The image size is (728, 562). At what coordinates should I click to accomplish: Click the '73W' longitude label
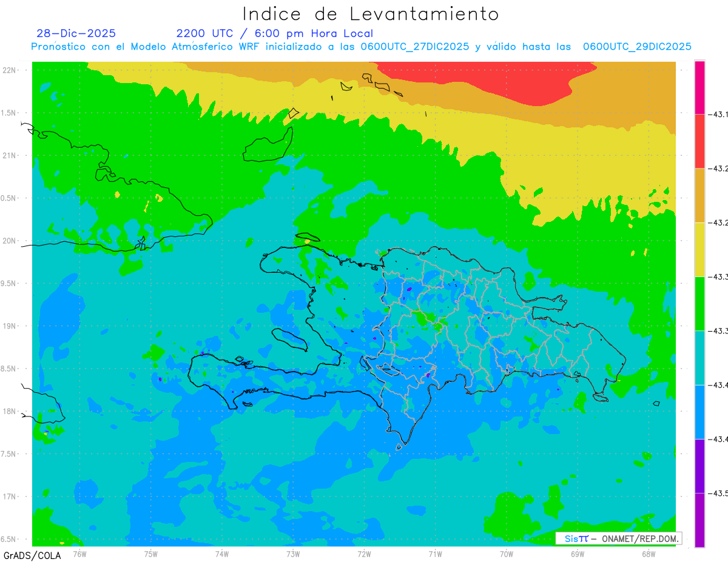pos(293,554)
